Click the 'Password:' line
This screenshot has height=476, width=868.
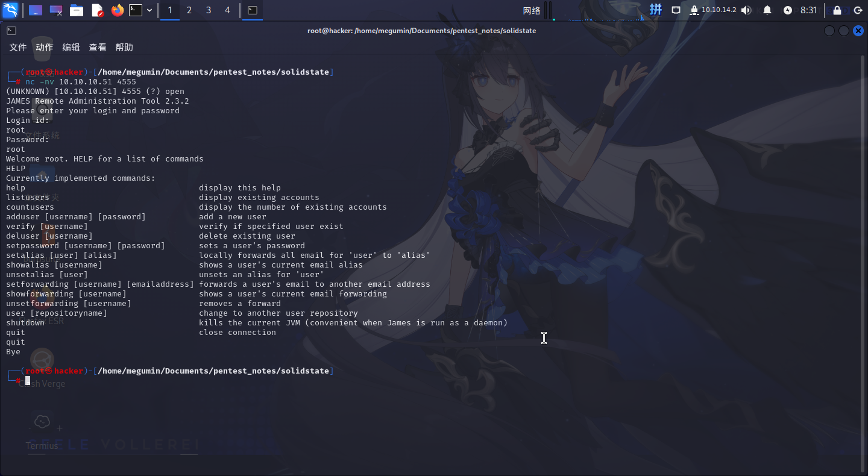tap(28, 140)
